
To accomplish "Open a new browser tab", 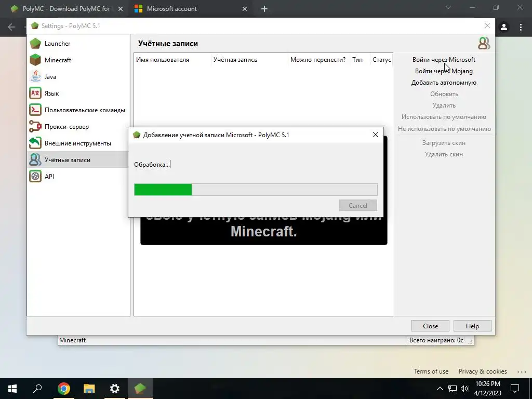I will (264, 9).
